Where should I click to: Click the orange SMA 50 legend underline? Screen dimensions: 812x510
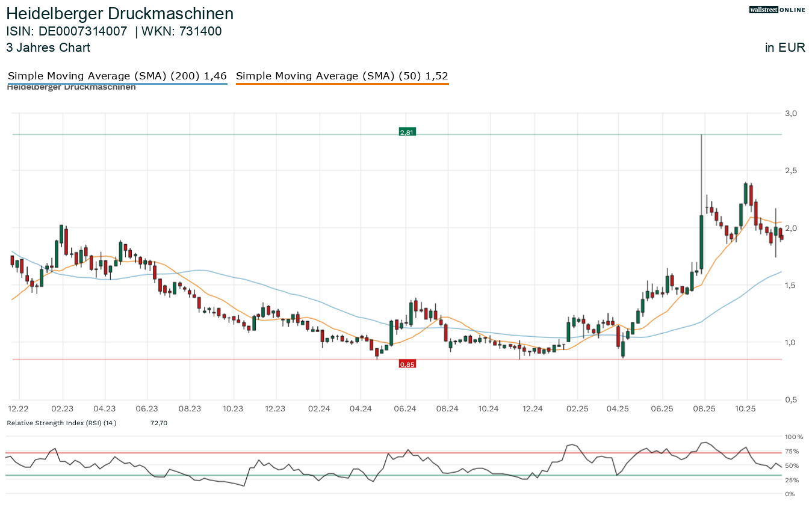coord(342,84)
